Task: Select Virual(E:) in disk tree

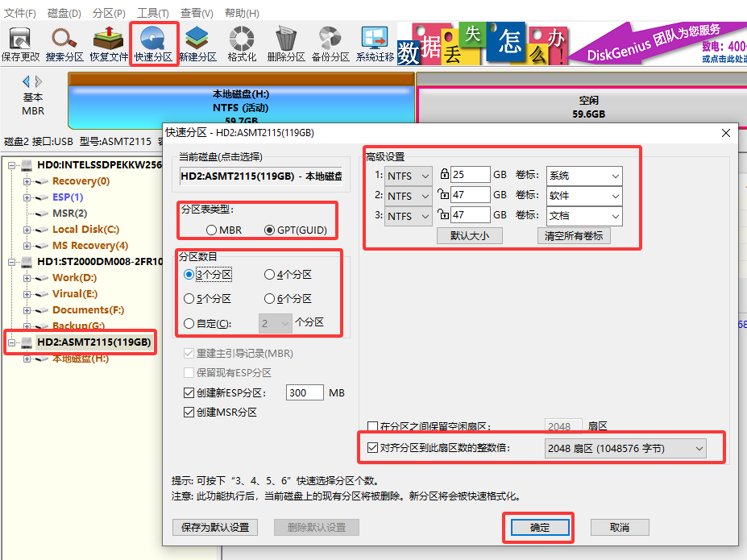Action: [x=75, y=294]
